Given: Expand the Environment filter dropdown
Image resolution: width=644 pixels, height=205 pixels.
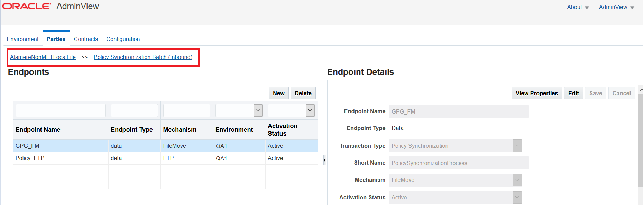Looking at the screenshot, I should pos(258,110).
